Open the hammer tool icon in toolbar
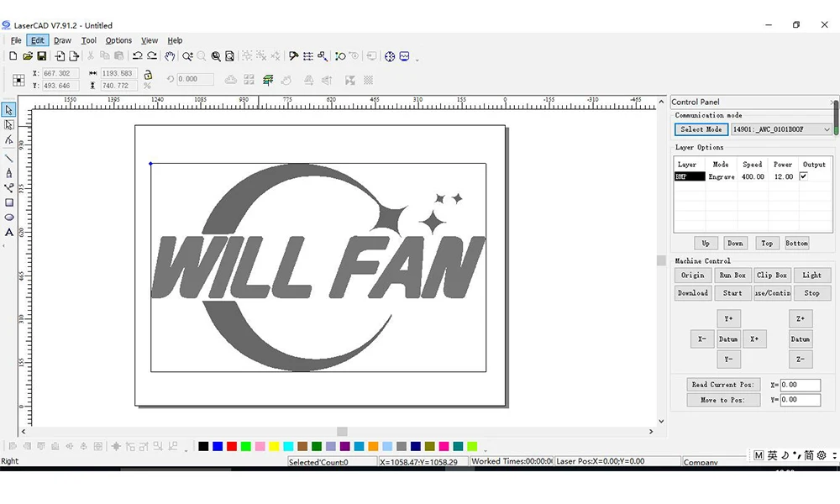 (x=293, y=55)
